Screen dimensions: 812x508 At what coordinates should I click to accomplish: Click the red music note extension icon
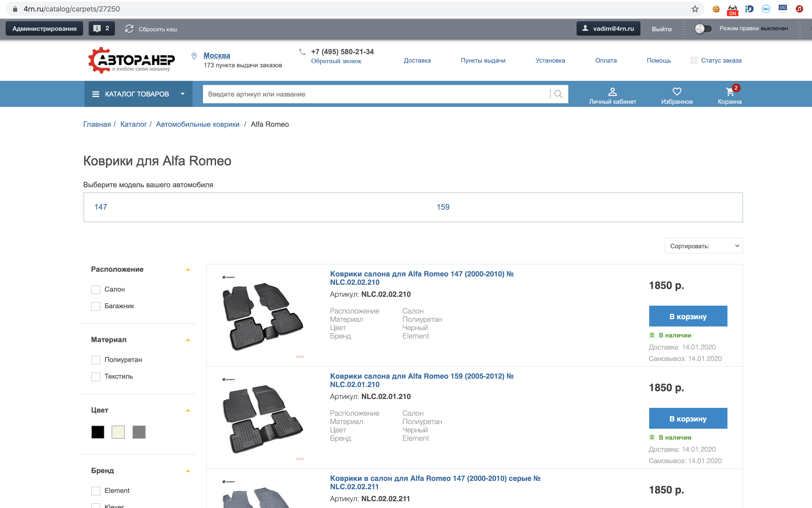coord(799,9)
